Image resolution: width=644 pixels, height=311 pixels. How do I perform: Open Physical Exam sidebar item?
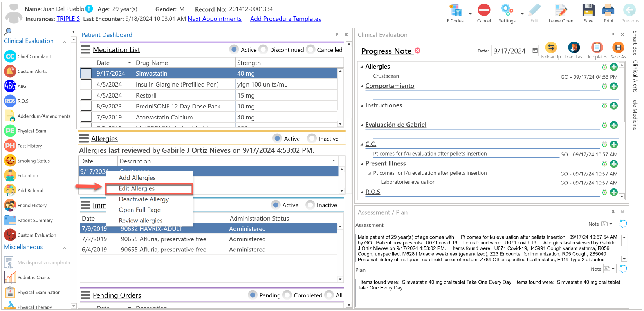pyautogui.click(x=25, y=131)
